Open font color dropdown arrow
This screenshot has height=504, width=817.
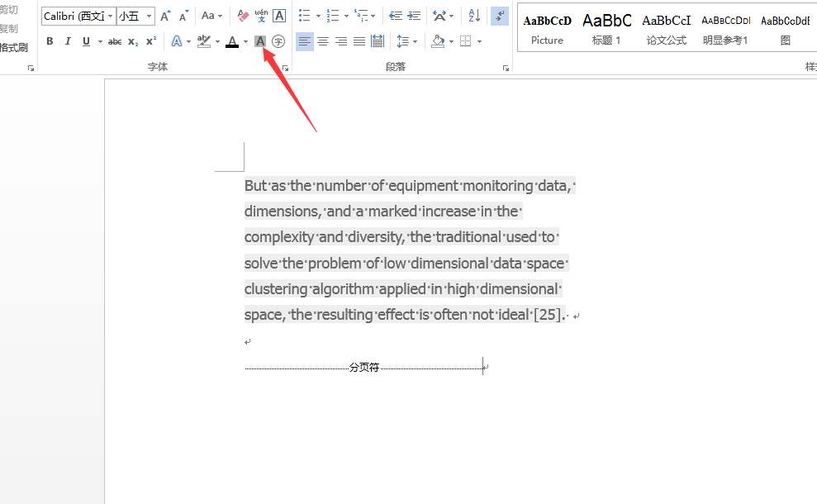(245, 41)
